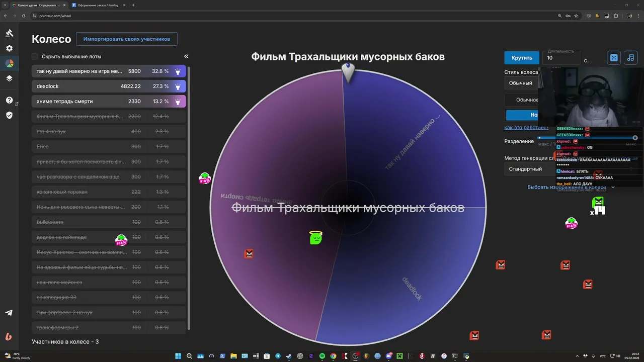The height and width of the screenshot is (362, 644).
Task: Toggle 'Скрыть выбывшие лоты' checkbox
Action: pos(35,56)
